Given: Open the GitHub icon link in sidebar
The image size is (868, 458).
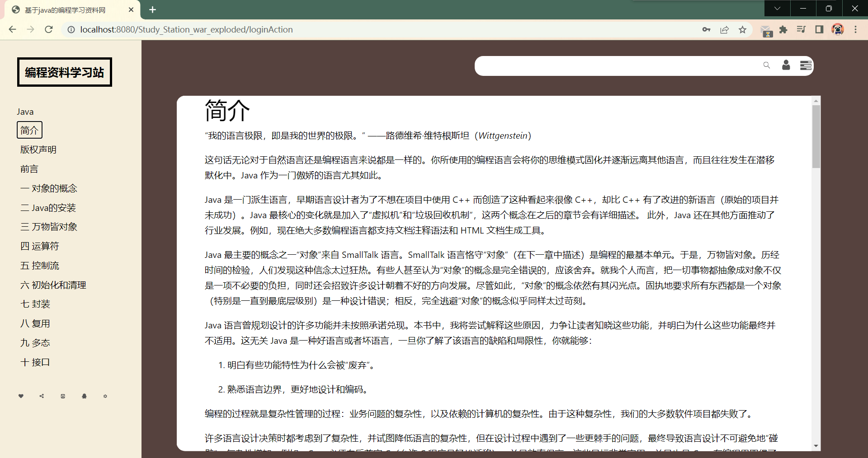Looking at the screenshot, I should (x=63, y=396).
